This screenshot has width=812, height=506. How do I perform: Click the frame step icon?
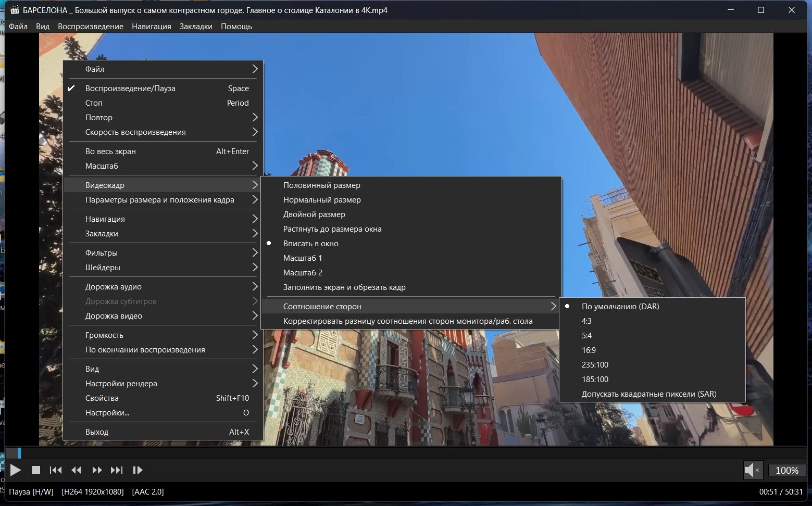(138, 470)
